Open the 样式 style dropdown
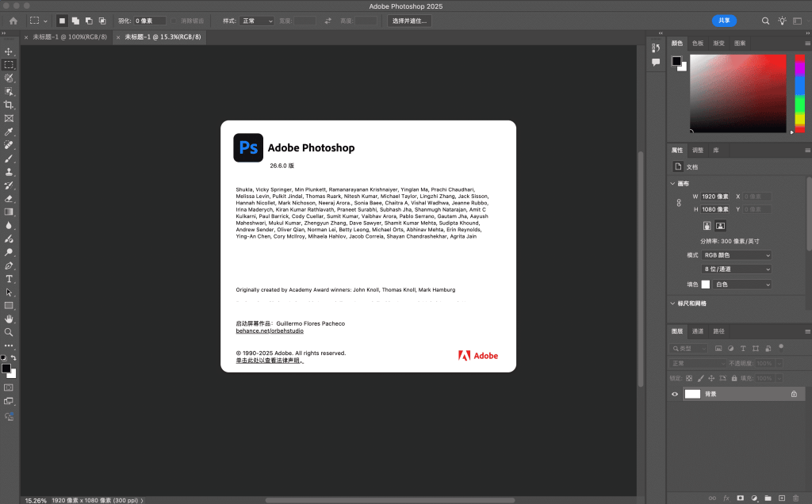Screen dimensions: 812x504 click(x=258, y=21)
